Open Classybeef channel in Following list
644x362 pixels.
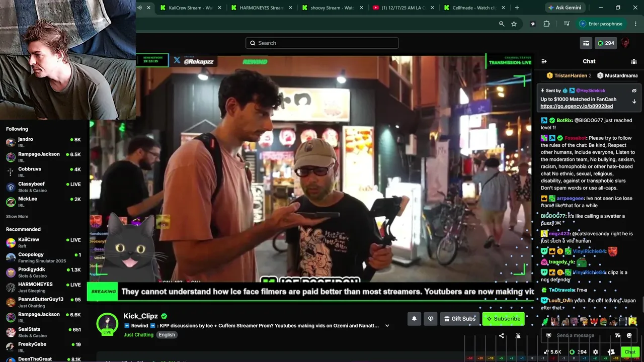point(43,187)
